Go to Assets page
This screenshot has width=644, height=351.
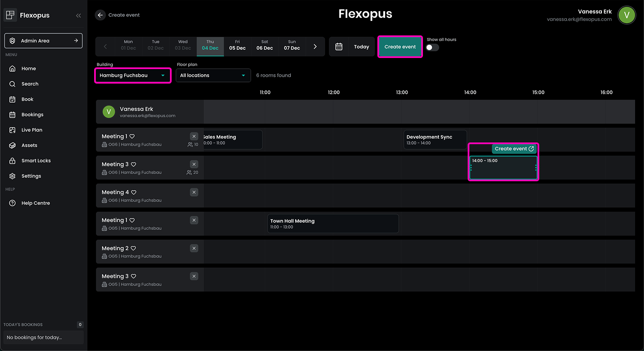point(29,145)
